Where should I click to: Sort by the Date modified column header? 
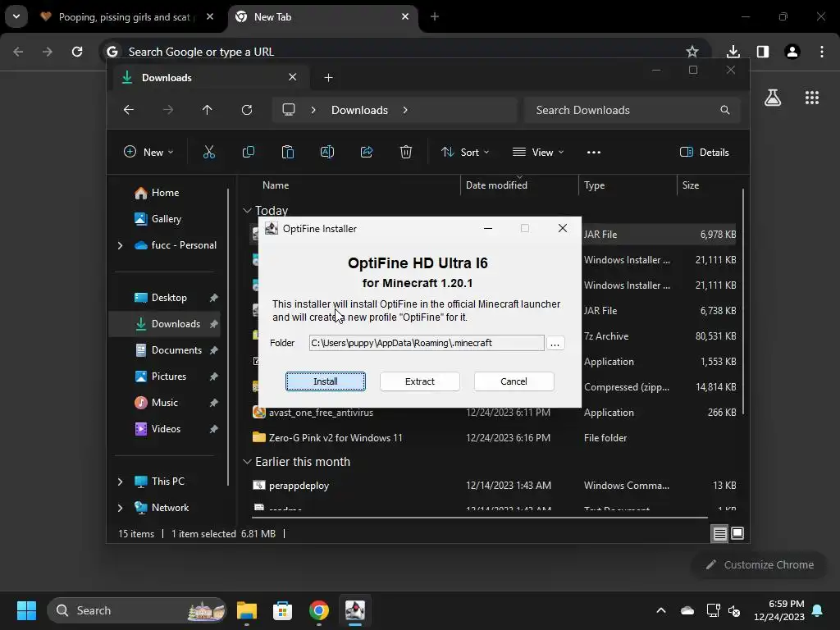(x=496, y=185)
